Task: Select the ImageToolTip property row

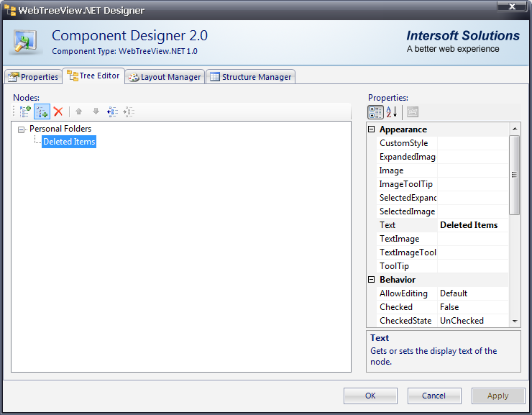Action: pos(442,184)
